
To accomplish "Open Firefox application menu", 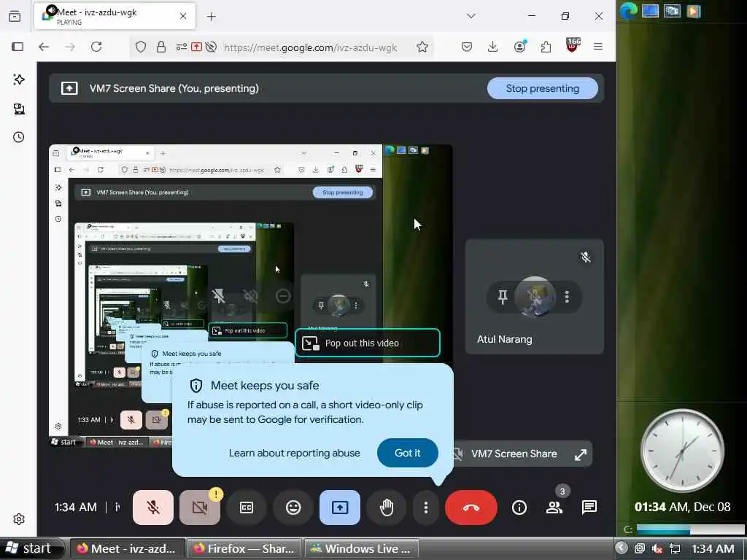I will [598, 47].
